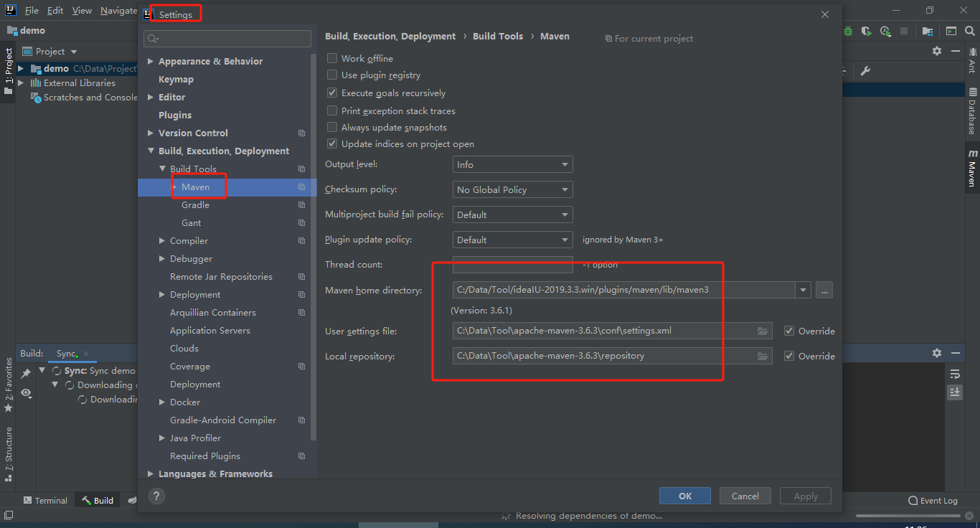
Task: Check Print exception stack traces
Action: click(332, 110)
